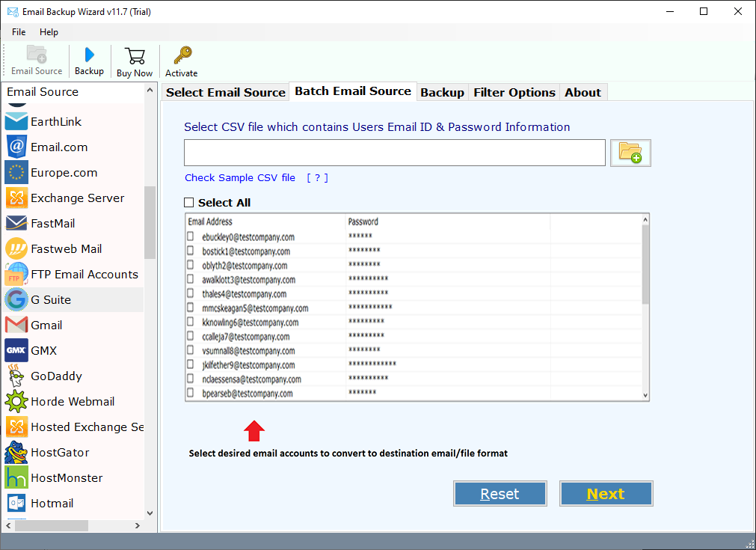This screenshot has height=550, width=756.
Task: Click right arrow of source list horizontal scrollbar
Action: tap(138, 525)
